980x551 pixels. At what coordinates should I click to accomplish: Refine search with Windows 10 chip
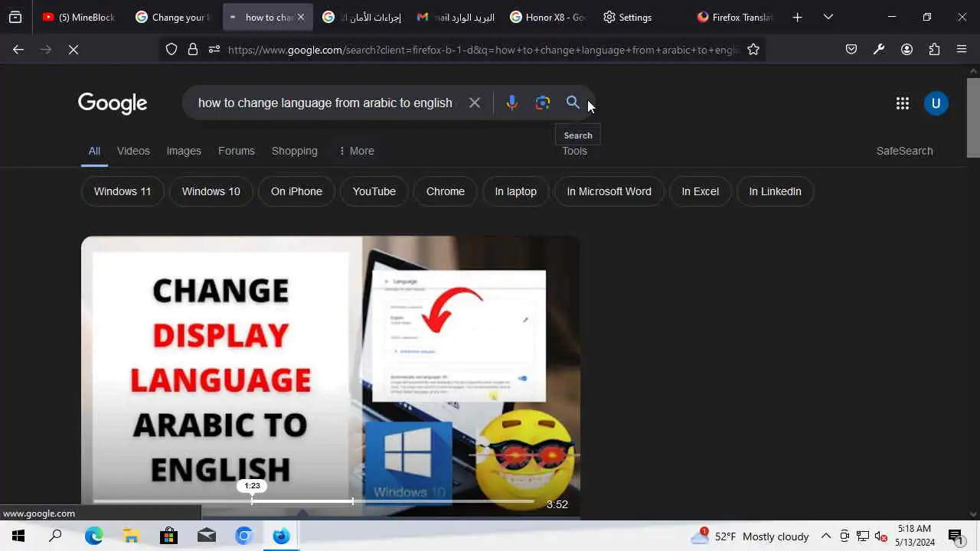(211, 191)
